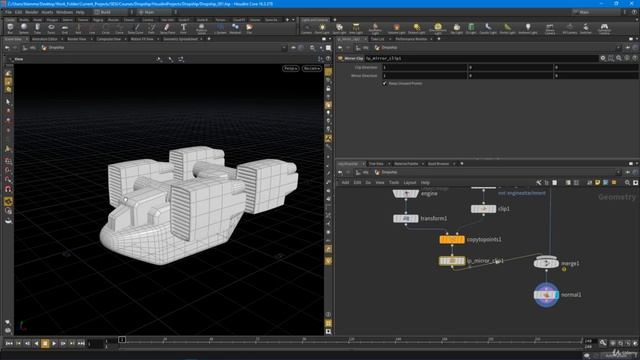Expand the network editor path dropdown arrow
This screenshot has width=640, height=360.
pyautogui.click(x=619, y=172)
